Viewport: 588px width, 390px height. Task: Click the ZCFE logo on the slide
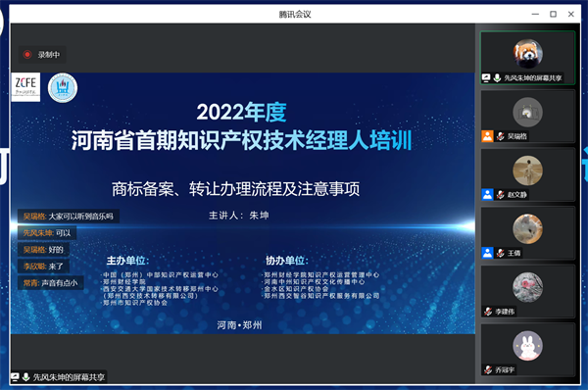[25, 87]
